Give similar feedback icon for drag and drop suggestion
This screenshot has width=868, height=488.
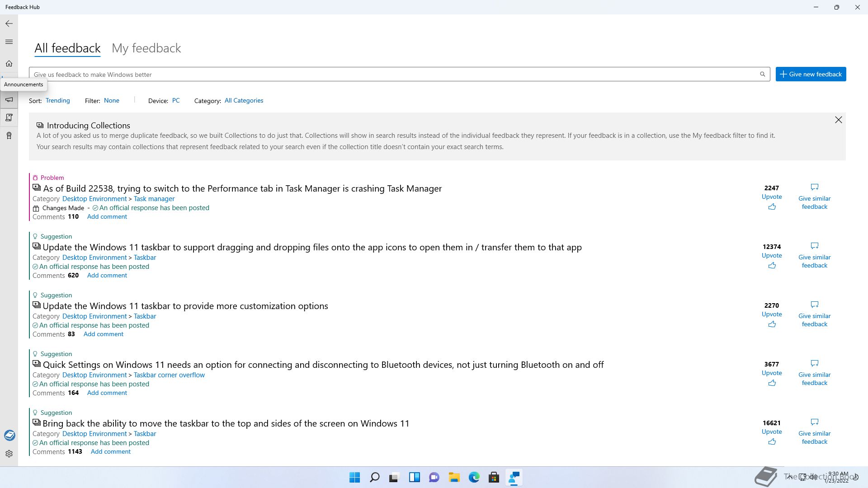[814, 246]
